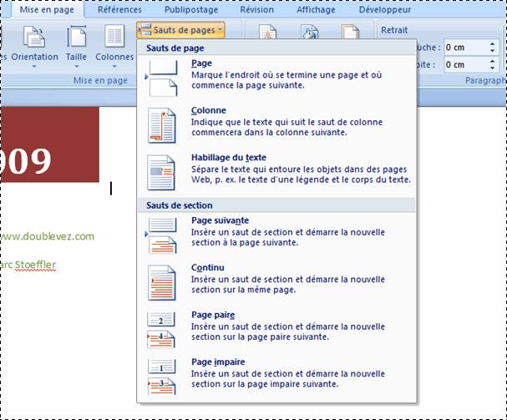Switch to the Développeur tab
The height and width of the screenshot is (420, 507).
point(385,10)
